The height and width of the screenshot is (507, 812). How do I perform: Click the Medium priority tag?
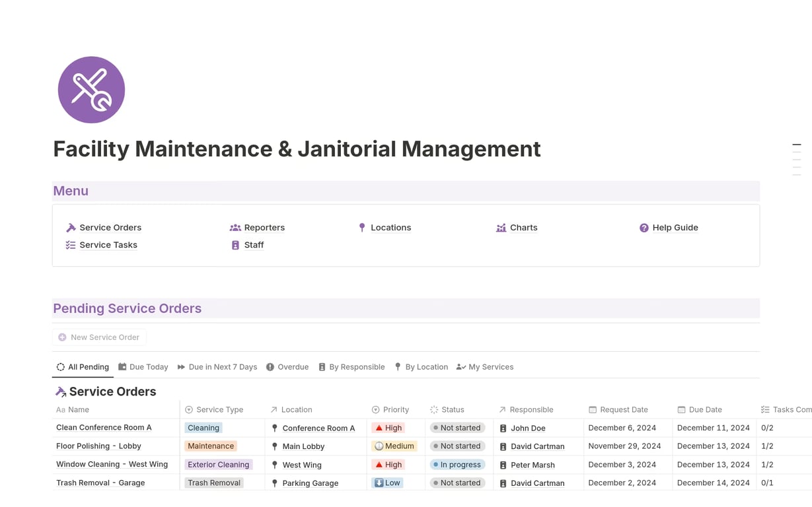point(394,446)
